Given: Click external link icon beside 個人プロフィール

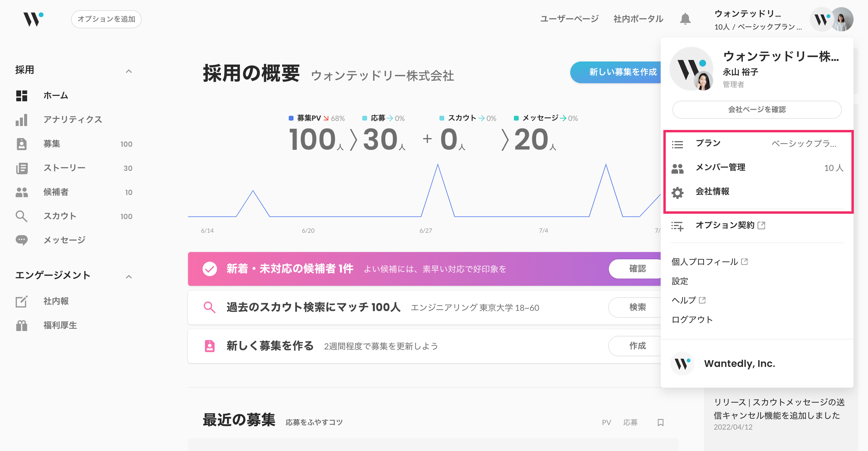Looking at the screenshot, I should click(744, 262).
